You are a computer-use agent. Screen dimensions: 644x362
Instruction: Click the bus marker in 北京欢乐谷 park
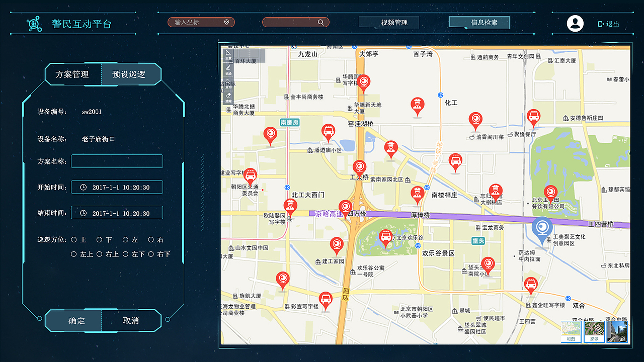[385, 237]
